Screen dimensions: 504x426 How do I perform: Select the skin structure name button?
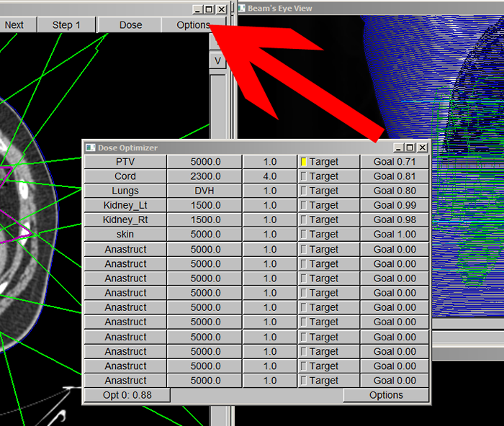coord(125,234)
